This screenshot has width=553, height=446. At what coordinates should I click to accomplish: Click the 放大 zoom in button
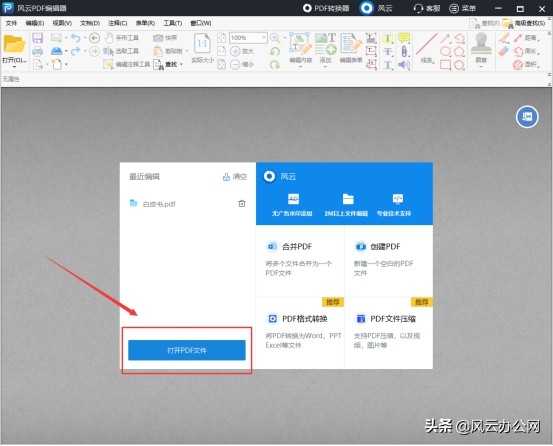(x=242, y=51)
